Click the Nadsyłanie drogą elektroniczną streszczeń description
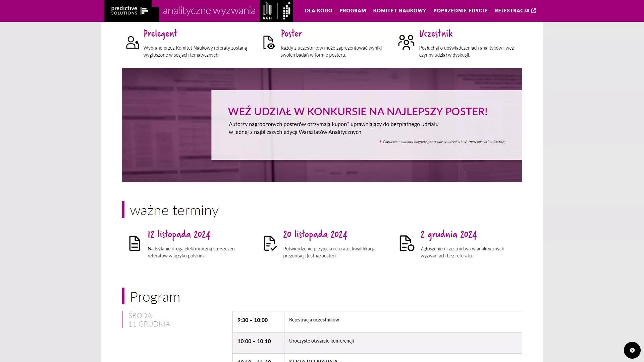The image size is (644, 362). point(191,252)
